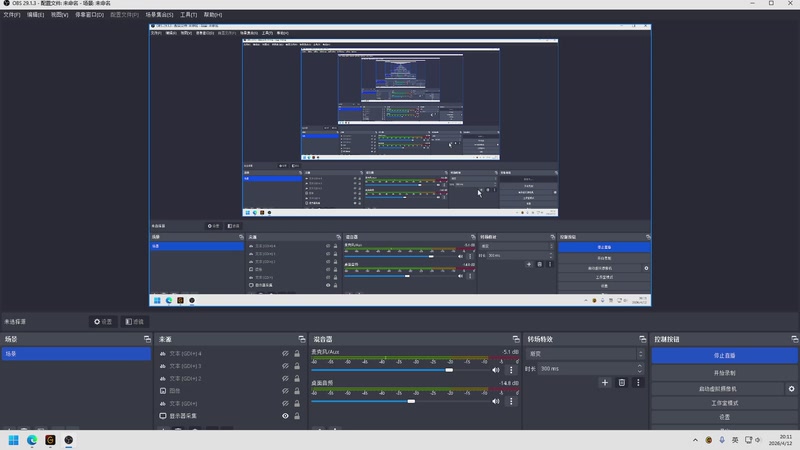Show hidden system tray icons

(695, 440)
